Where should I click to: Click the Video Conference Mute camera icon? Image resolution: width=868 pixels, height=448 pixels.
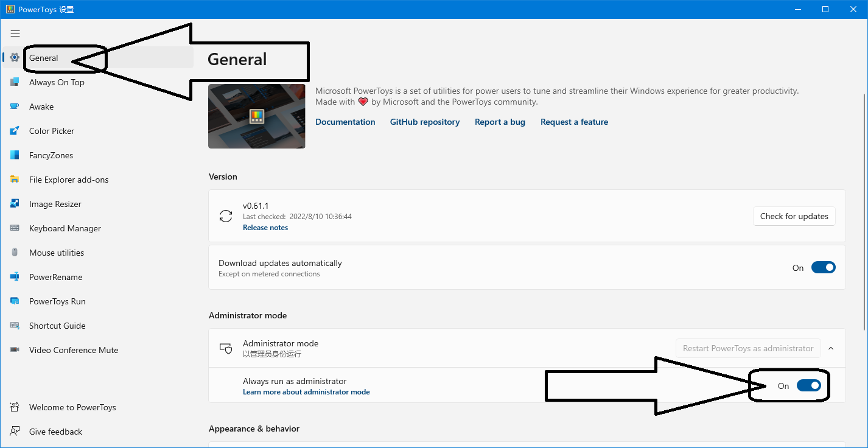click(15, 350)
